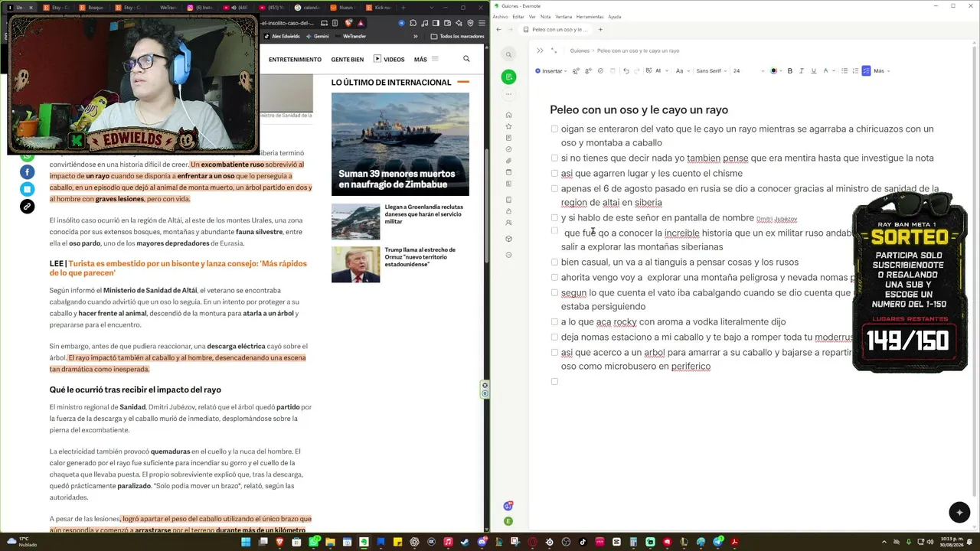980x551 pixels.
Task: Share article via Facebook icon
Action: point(27,172)
